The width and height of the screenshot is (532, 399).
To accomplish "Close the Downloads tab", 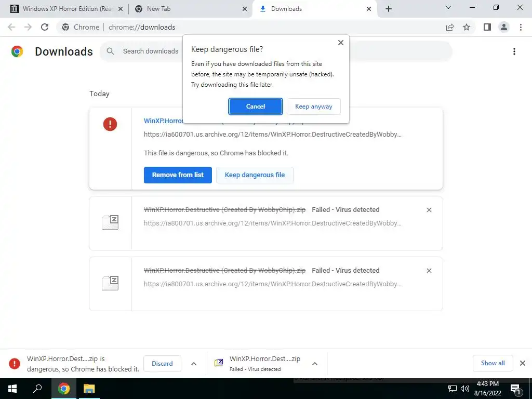I will tap(369, 9).
